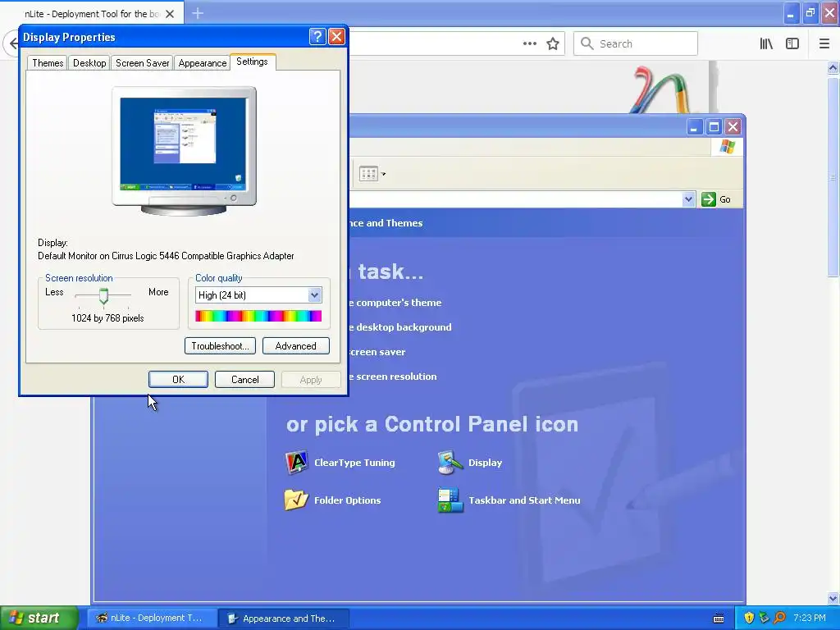This screenshot has height=630, width=840.
Task: Click Cancel in Display Properties
Action: pyautogui.click(x=244, y=379)
